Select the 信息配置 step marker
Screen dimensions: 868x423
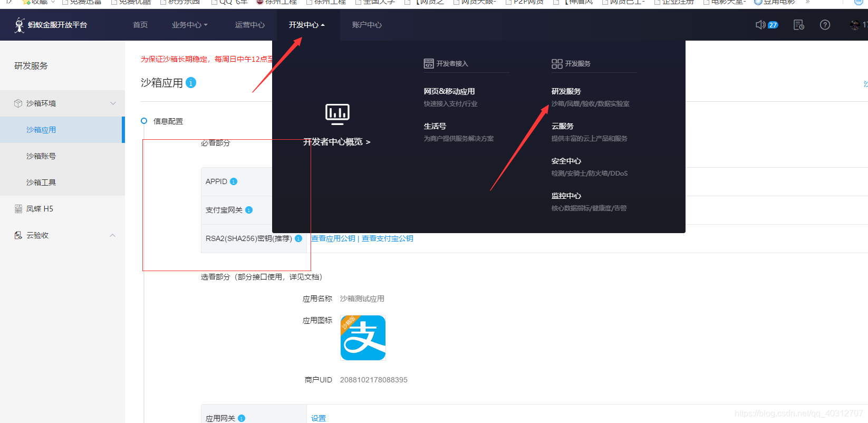(144, 121)
